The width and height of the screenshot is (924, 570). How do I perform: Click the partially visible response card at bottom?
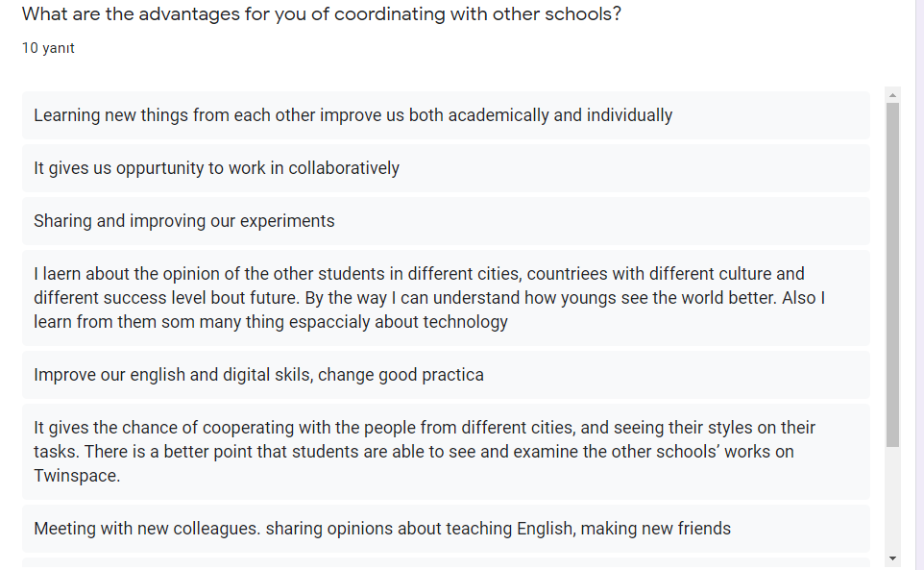coord(446,563)
